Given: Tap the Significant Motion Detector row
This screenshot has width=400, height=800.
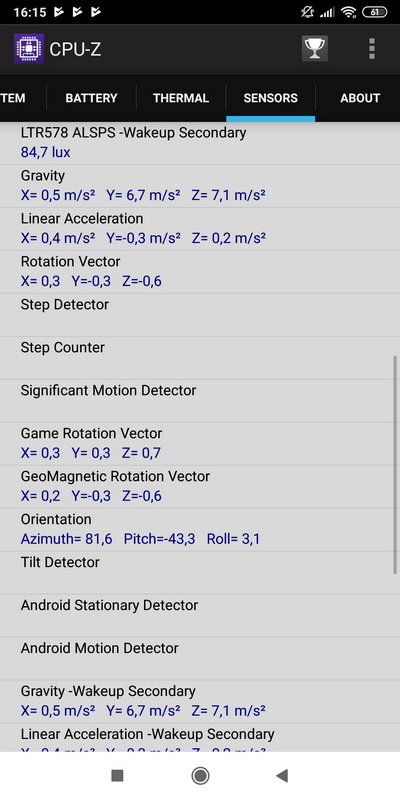Looking at the screenshot, I should point(200,401).
